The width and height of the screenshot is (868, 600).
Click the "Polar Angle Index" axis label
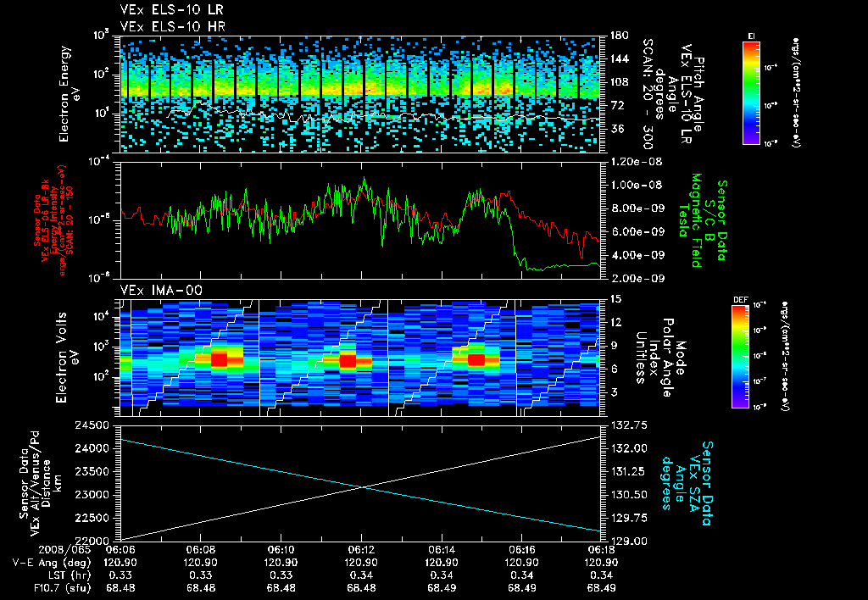click(659, 358)
